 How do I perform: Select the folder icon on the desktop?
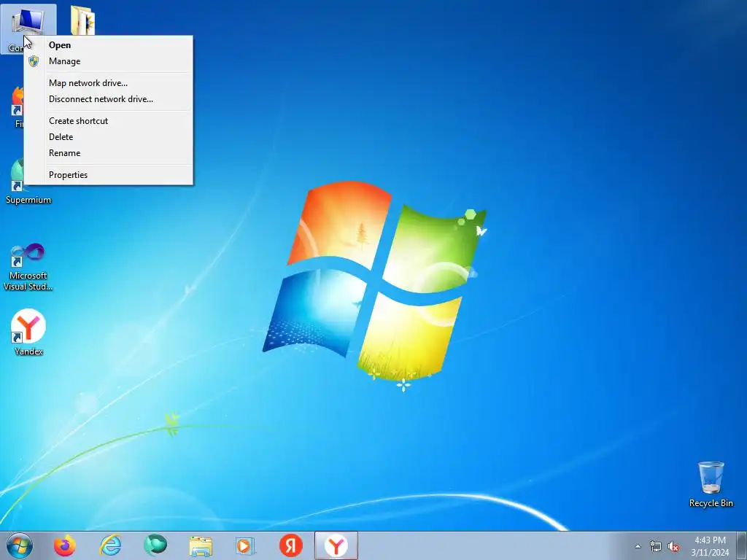pos(83,20)
